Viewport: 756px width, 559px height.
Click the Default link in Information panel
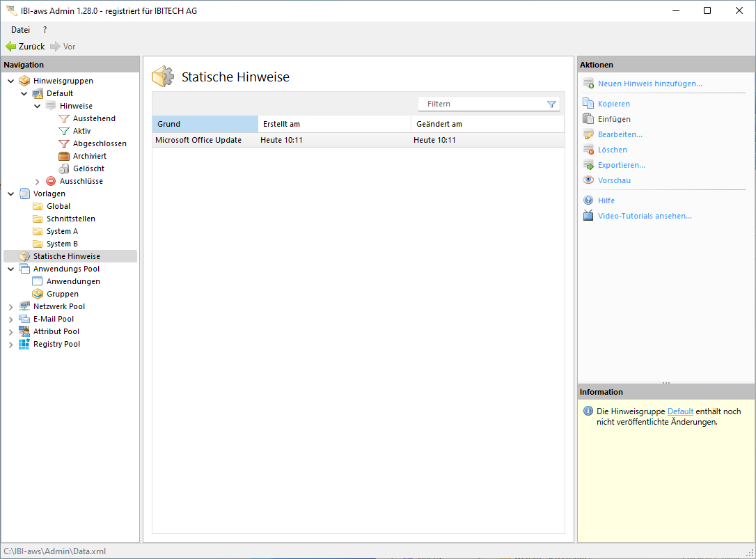pyautogui.click(x=680, y=411)
